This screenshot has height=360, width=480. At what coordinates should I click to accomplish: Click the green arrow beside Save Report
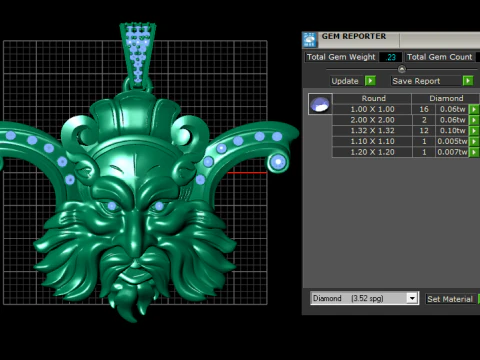click(468, 81)
